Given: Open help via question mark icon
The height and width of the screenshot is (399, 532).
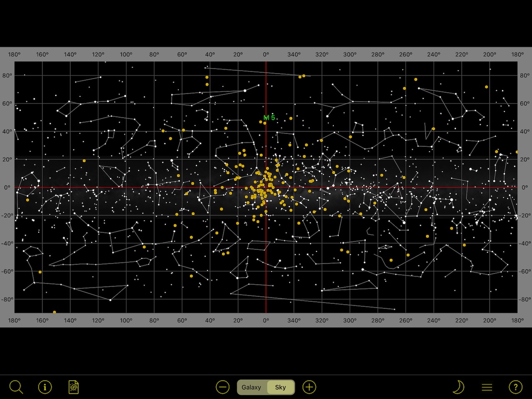Looking at the screenshot, I should pos(515,387).
